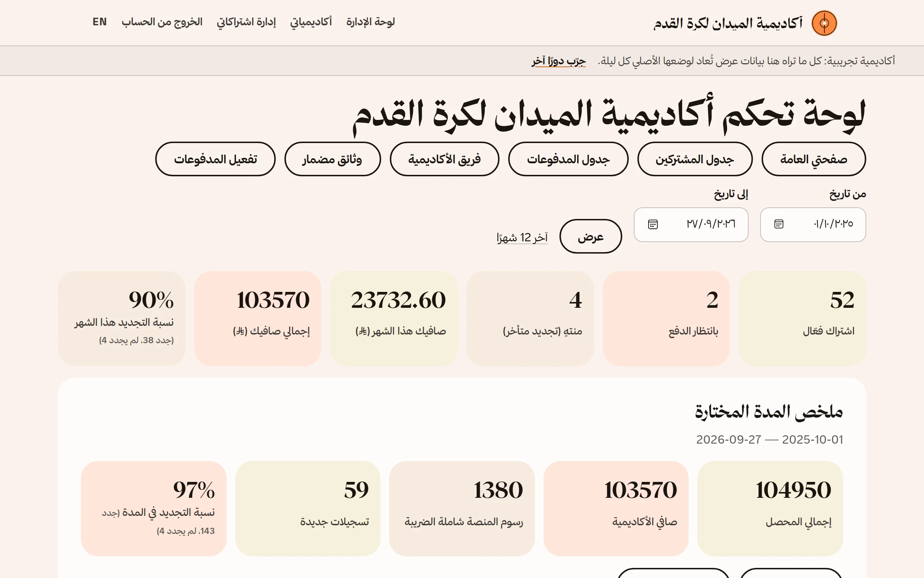Open 'صفحتي العامة' button

pyautogui.click(x=813, y=159)
